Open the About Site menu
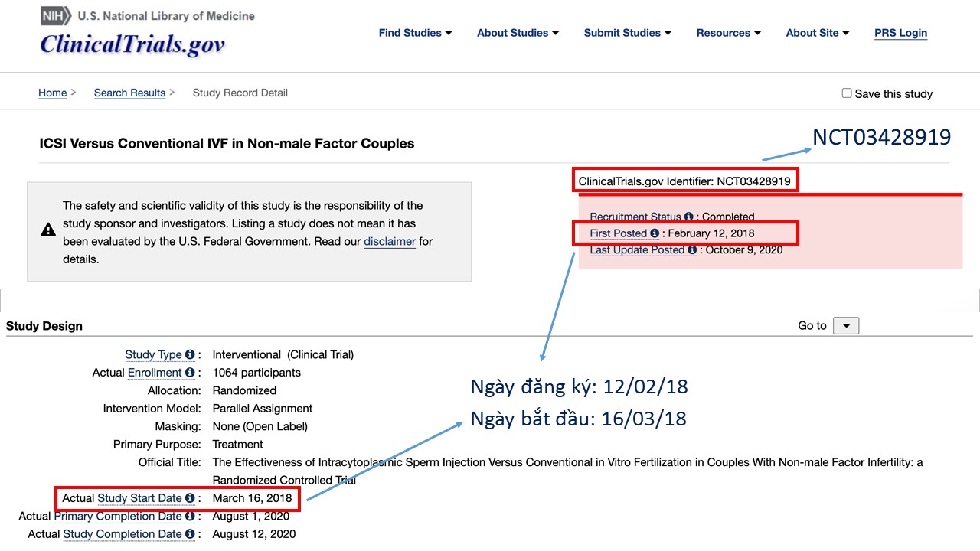The height and width of the screenshot is (551, 980). tap(817, 33)
